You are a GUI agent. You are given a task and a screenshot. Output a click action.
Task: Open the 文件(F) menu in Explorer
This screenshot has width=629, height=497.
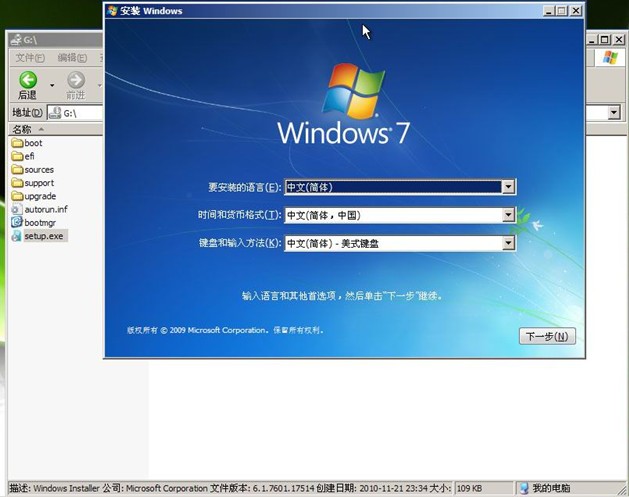[30, 58]
